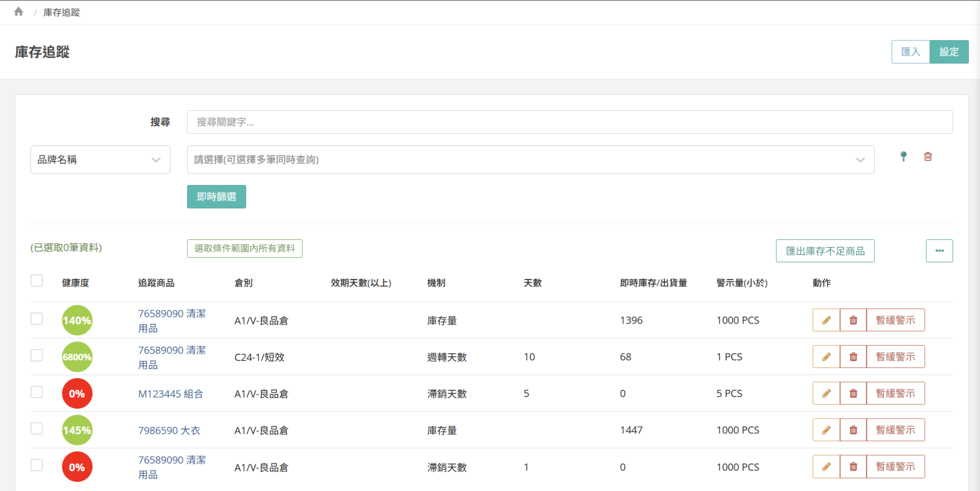The image size is (980, 491).
Task: Click pencil icon for M123445 組合 row
Action: 826,394
